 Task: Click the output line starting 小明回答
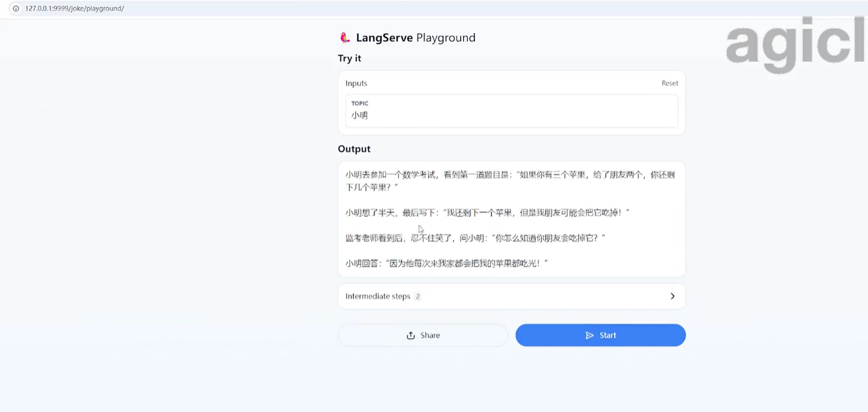click(x=447, y=263)
